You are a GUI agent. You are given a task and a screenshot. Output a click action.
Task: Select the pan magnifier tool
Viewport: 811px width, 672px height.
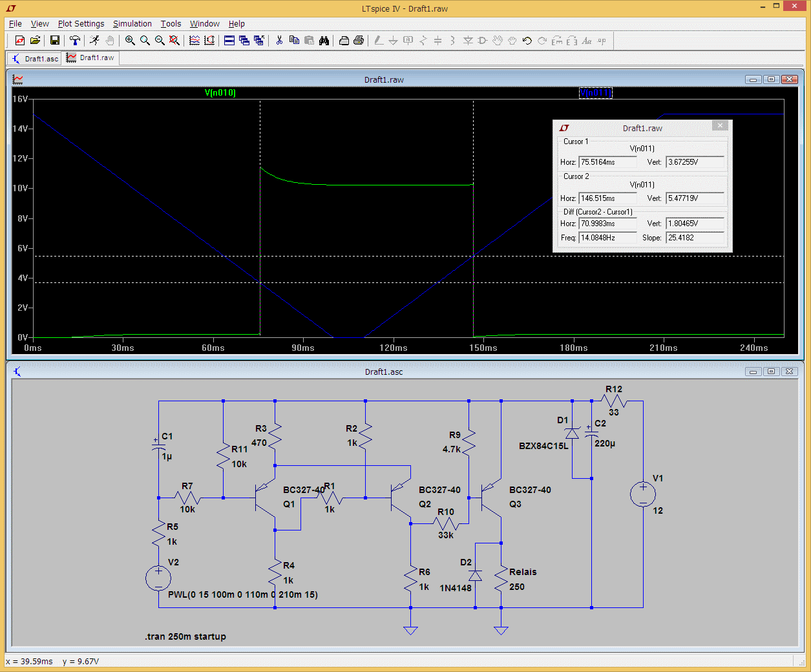tap(145, 40)
